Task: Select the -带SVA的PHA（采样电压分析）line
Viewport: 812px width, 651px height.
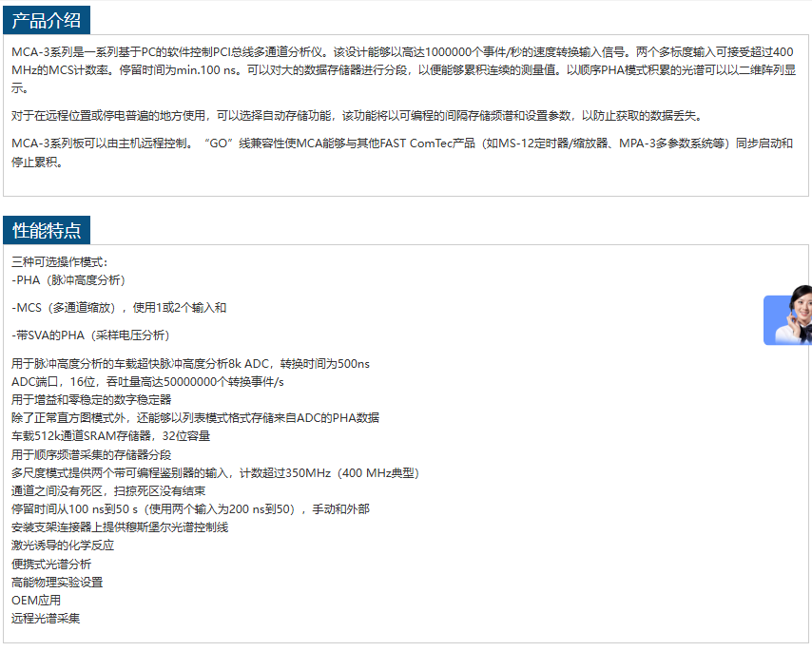Action: click(x=90, y=335)
